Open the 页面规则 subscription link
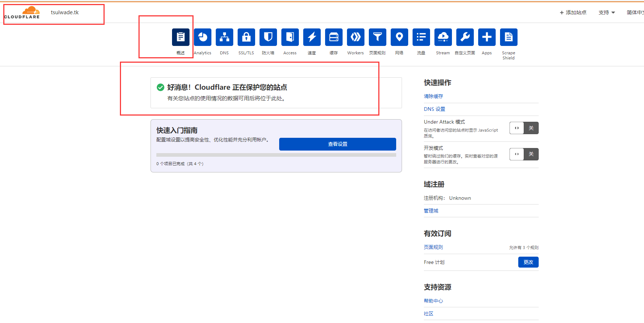The image size is (644, 323). 433,247
